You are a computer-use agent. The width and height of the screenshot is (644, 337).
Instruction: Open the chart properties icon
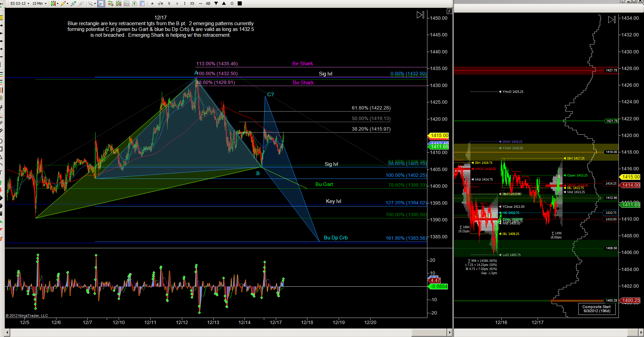pos(142,3)
